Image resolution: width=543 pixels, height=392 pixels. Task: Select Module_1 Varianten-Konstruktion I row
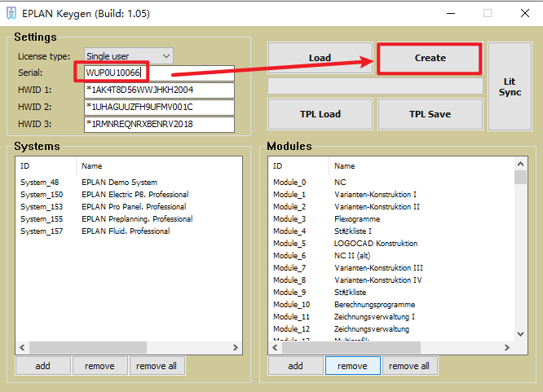click(x=391, y=194)
